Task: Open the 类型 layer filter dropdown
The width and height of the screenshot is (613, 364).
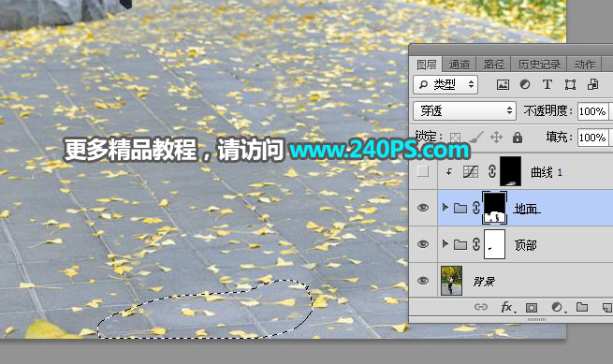Action: [445, 84]
